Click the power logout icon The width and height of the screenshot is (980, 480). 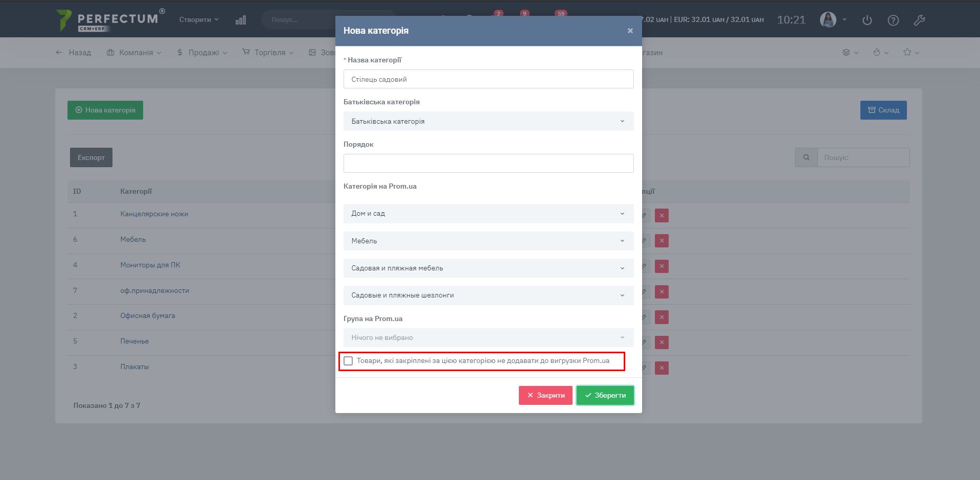(x=867, y=20)
